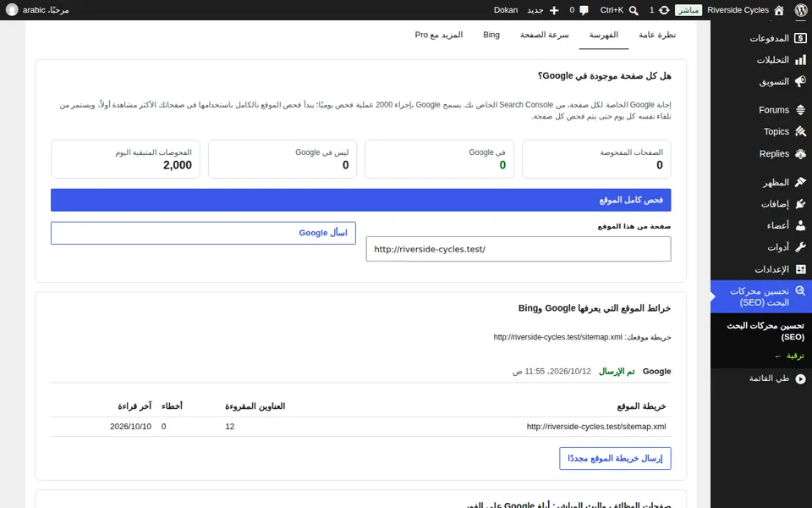This screenshot has height=508, width=812.
Task: Open the Dokan admin bar menu
Action: [x=506, y=10]
